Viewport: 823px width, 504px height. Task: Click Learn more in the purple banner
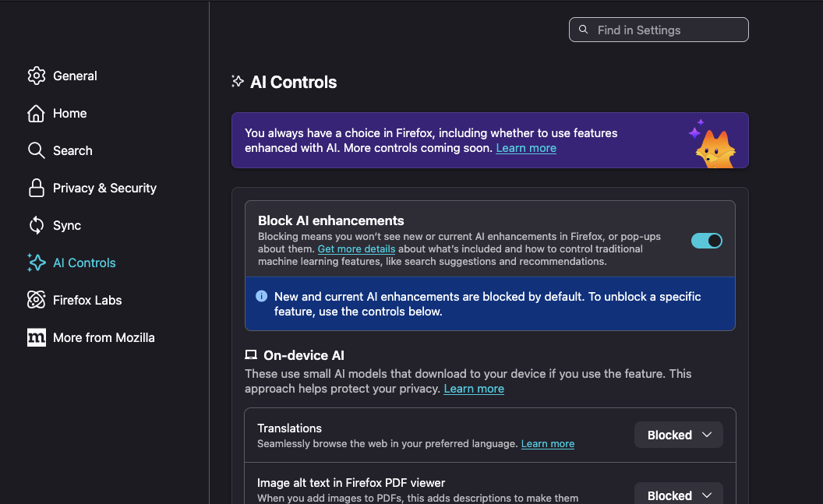coord(526,148)
